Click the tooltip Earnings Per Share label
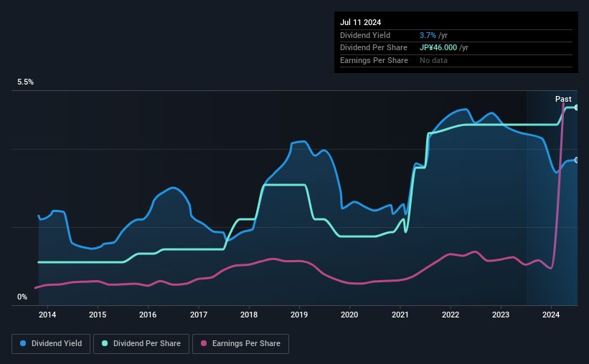 pos(374,60)
